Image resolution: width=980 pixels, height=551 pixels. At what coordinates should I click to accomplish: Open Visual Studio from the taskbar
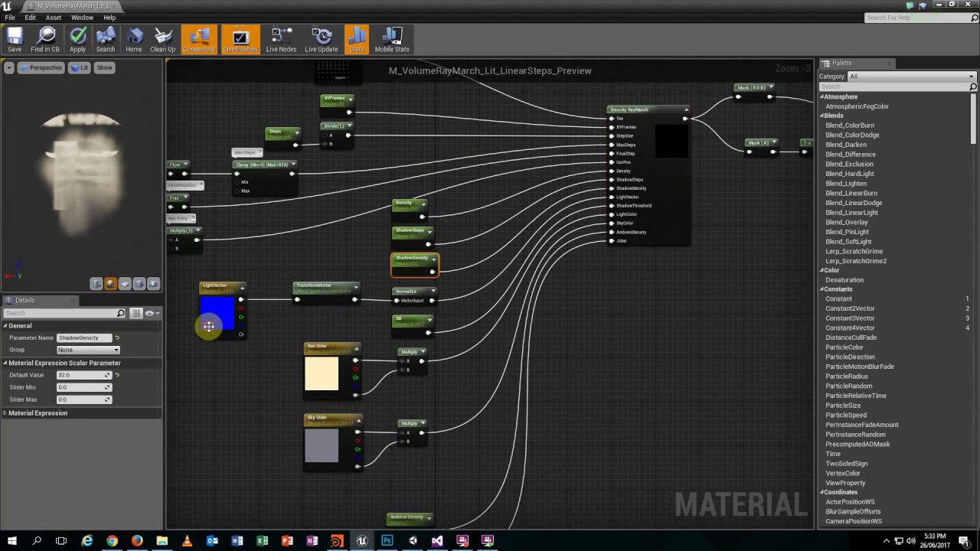pyautogui.click(x=437, y=541)
